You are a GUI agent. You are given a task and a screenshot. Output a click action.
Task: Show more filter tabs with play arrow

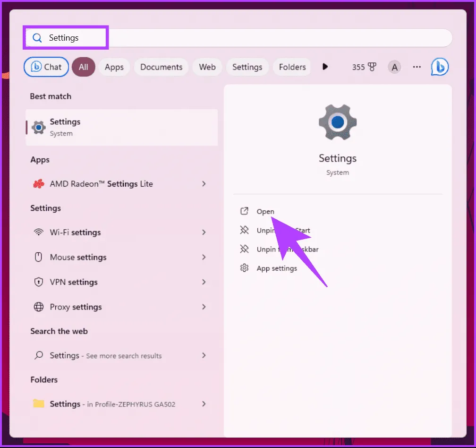point(325,67)
